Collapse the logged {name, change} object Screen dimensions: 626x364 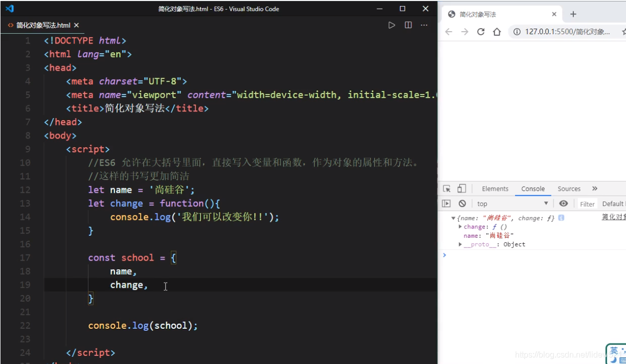pyautogui.click(x=453, y=218)
